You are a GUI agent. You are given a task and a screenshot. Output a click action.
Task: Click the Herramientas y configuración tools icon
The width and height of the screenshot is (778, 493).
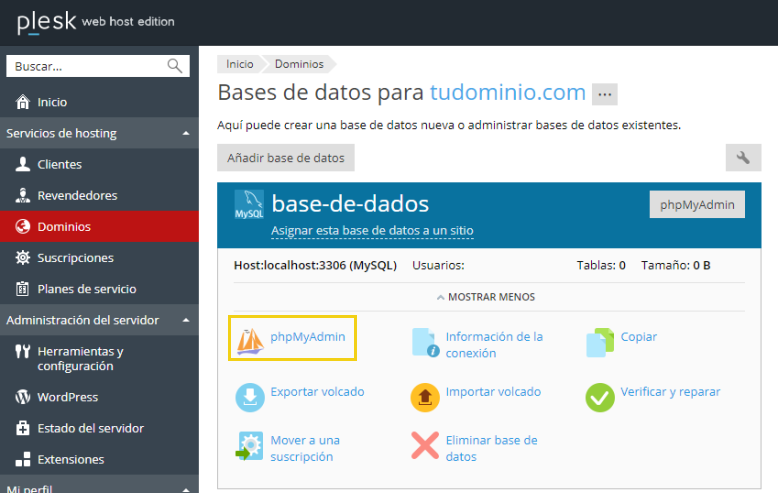[x=22, y=351]
